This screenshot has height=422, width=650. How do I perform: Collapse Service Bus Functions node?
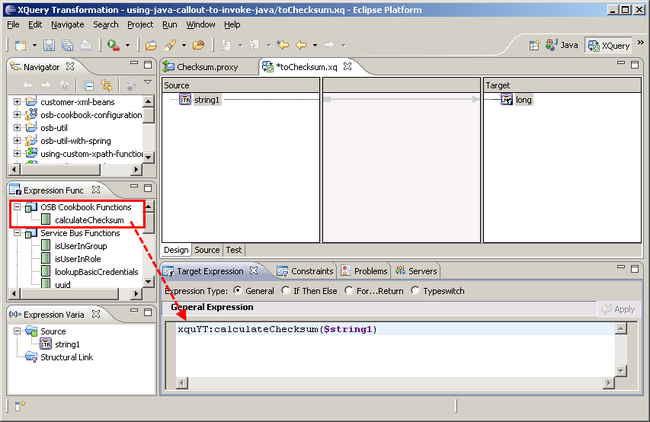(x=17, y=233)
